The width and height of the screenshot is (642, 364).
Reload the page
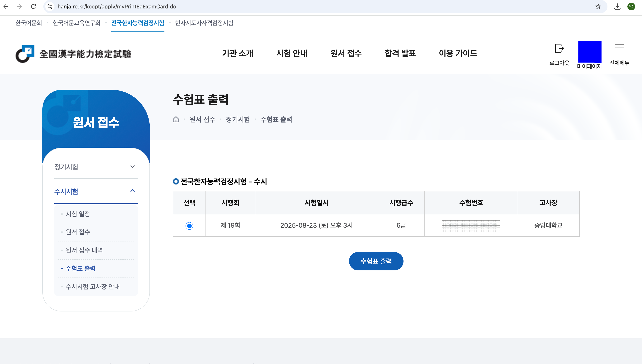pyautogui.click(x=33, y=7)
